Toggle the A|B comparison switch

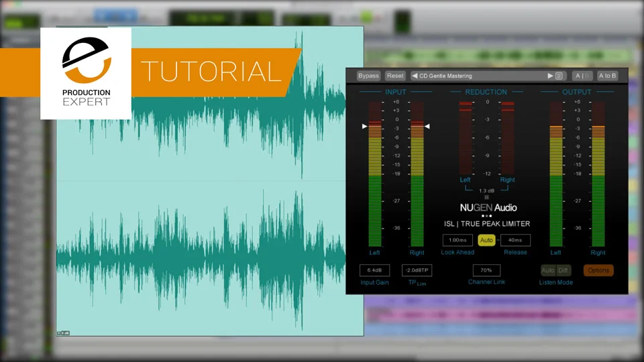click(x=582, y=76)
